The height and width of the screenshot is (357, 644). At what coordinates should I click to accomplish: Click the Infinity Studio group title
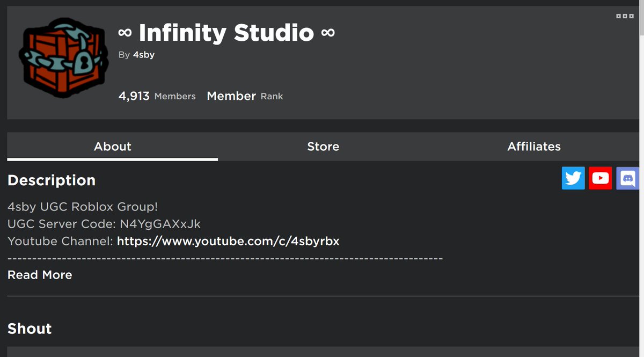[x=226, y=33]
